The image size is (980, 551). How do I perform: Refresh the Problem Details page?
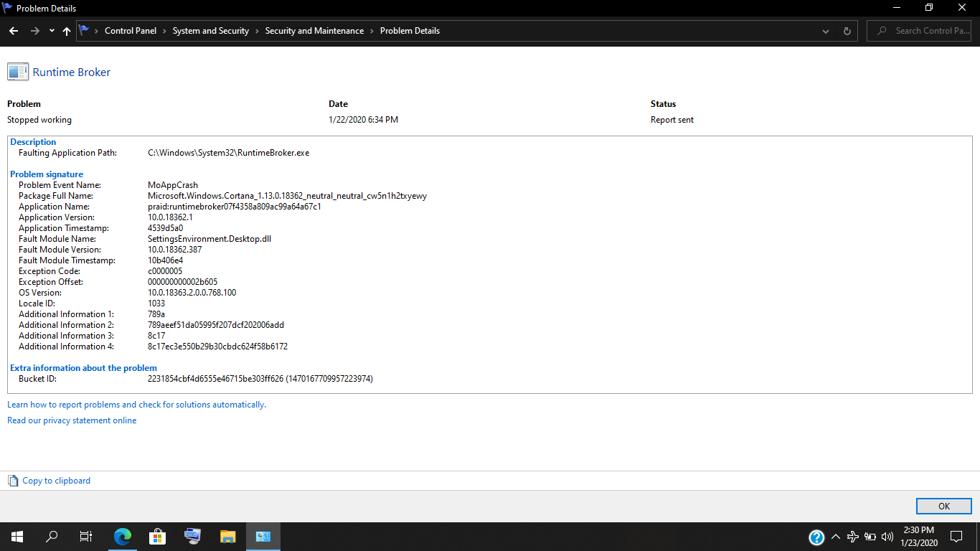pyautogui.click(x=847, y=31)
